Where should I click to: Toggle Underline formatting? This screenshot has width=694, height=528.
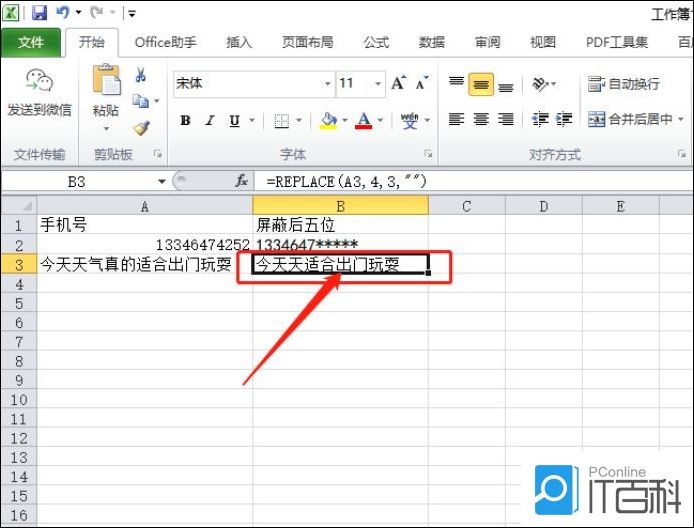[x=234, y=120]
